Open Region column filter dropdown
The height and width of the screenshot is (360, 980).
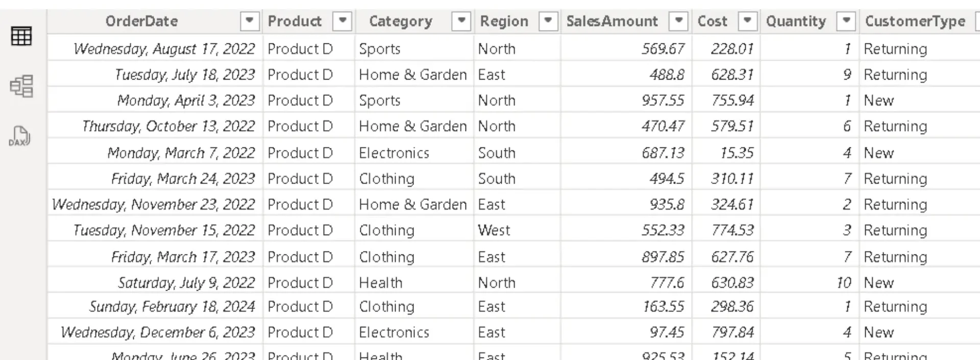pos(548,21)
